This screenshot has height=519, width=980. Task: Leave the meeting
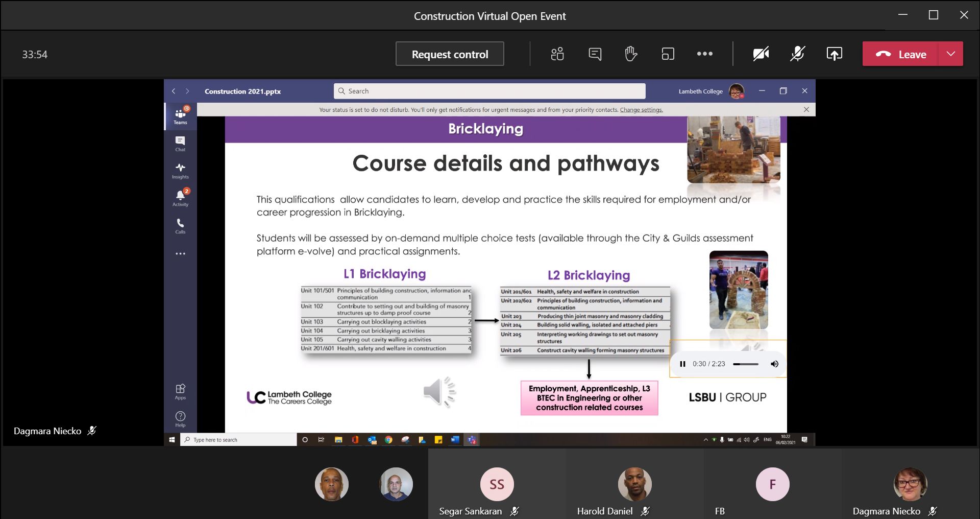900,54
